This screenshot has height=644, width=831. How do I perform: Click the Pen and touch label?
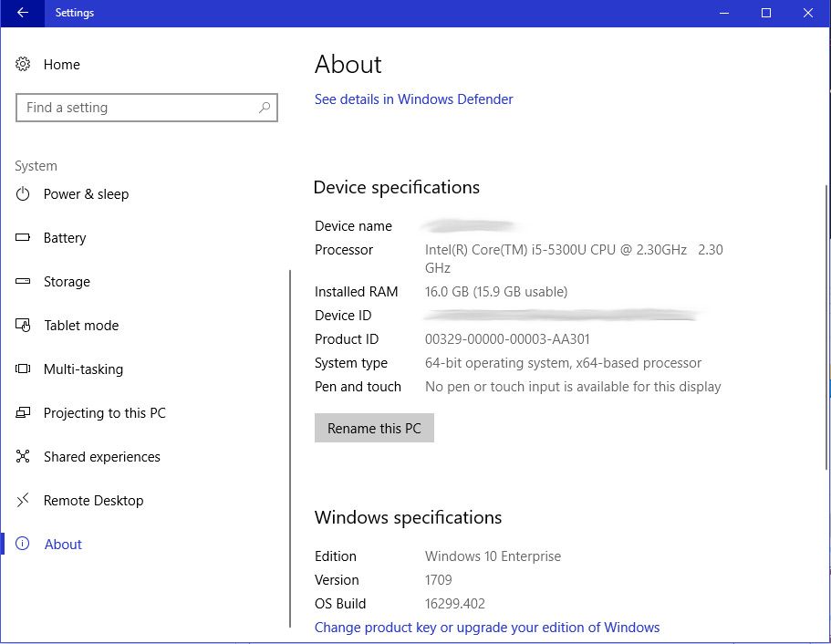(358, 387)
